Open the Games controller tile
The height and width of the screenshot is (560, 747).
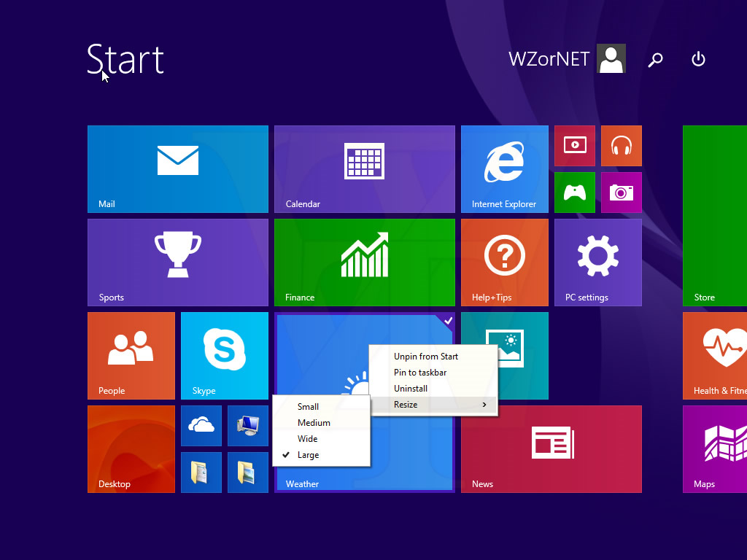point(574,192)
